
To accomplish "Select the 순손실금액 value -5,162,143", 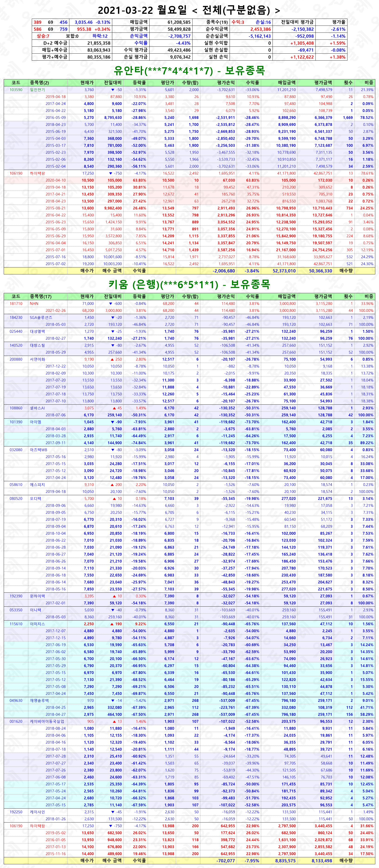I will pyautogui.click(x=260, y=36).
